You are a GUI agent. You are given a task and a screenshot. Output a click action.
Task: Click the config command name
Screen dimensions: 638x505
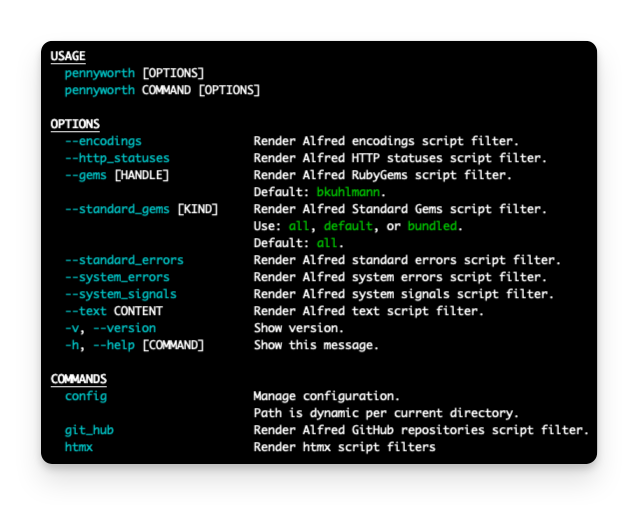tap(86, 396)
